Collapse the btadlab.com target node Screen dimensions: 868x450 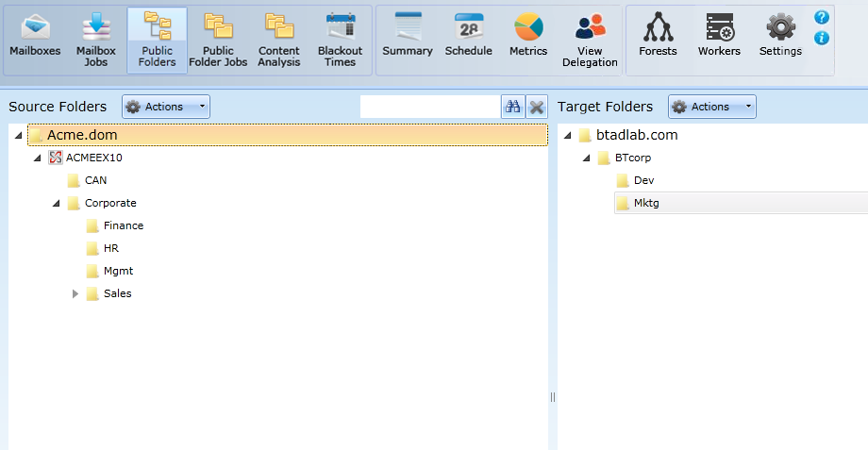567,135
